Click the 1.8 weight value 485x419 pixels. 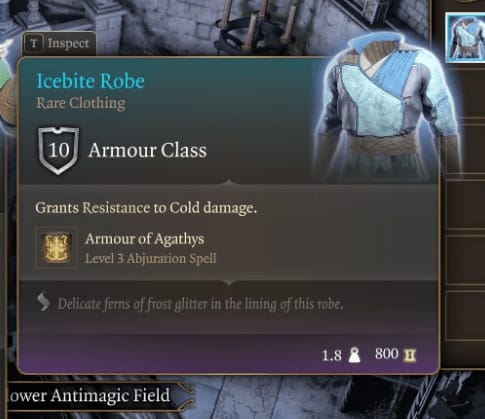[332, 355]
